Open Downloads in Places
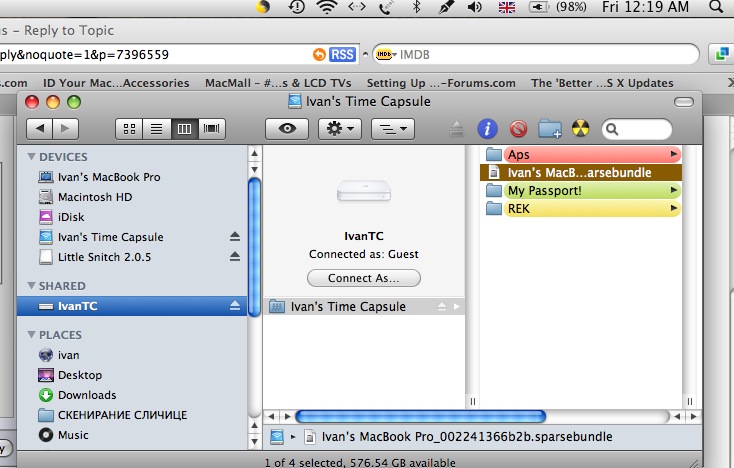 [x=132, y=395]
